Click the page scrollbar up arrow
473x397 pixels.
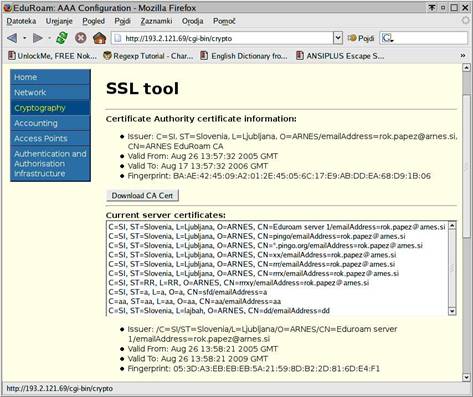(x=466, y=68)
